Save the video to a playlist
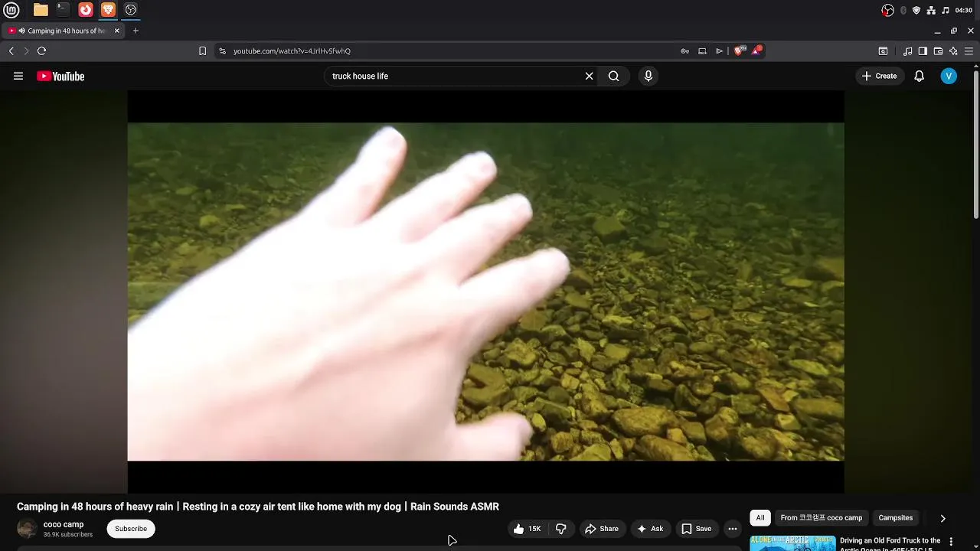The height and width of the screenshot is (551, 980). [696, 529]
